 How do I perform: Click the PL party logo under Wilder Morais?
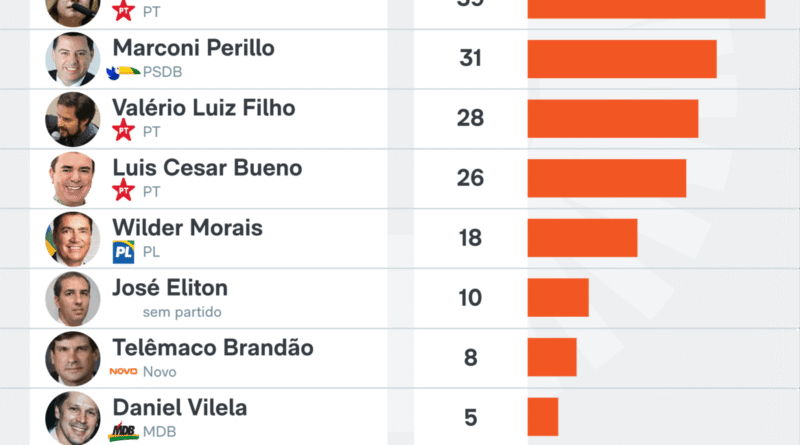pyautogui.click(x=123, y=252)
